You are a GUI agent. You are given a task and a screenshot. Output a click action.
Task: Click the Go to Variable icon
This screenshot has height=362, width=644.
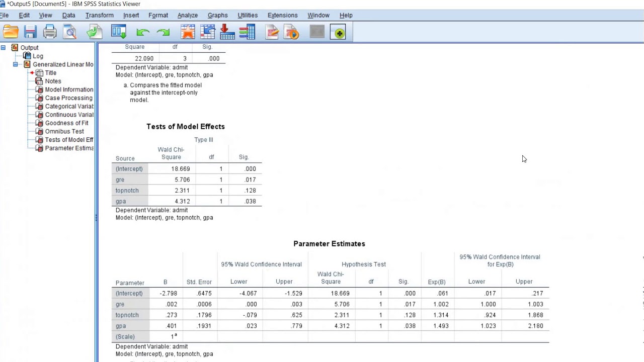[x=227, y=33]
